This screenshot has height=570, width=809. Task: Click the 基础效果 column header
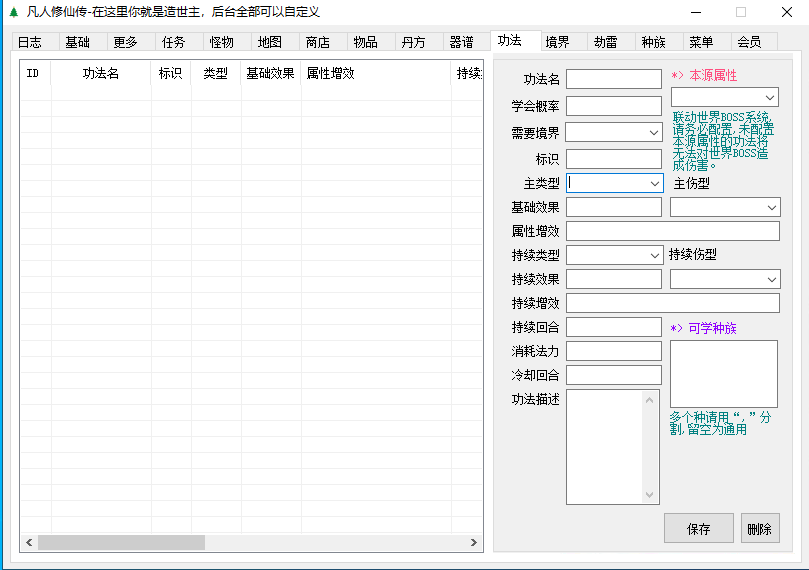pos(270,73)
